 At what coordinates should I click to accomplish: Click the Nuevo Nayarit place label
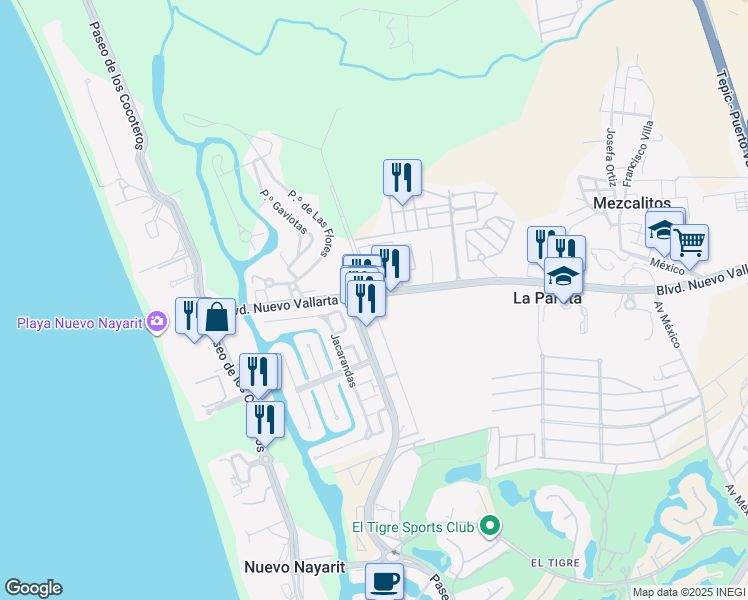pyautogui.click(x=295, y=567)
